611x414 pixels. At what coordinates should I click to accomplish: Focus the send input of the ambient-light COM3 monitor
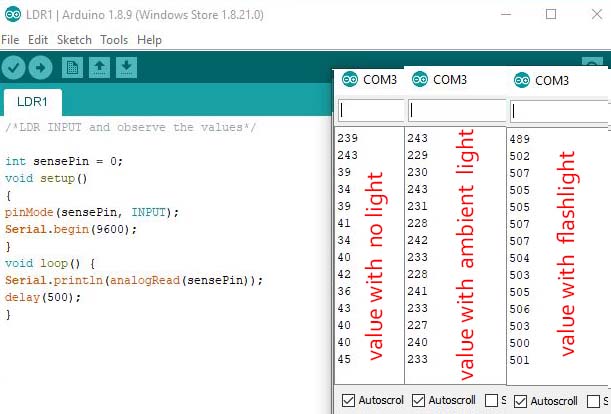(457, 111)
